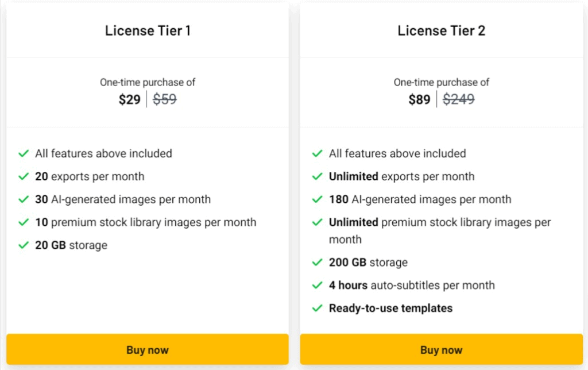Click Buy now for License Tier 2
Screen dimensions: 588x370
click(442, 349)
